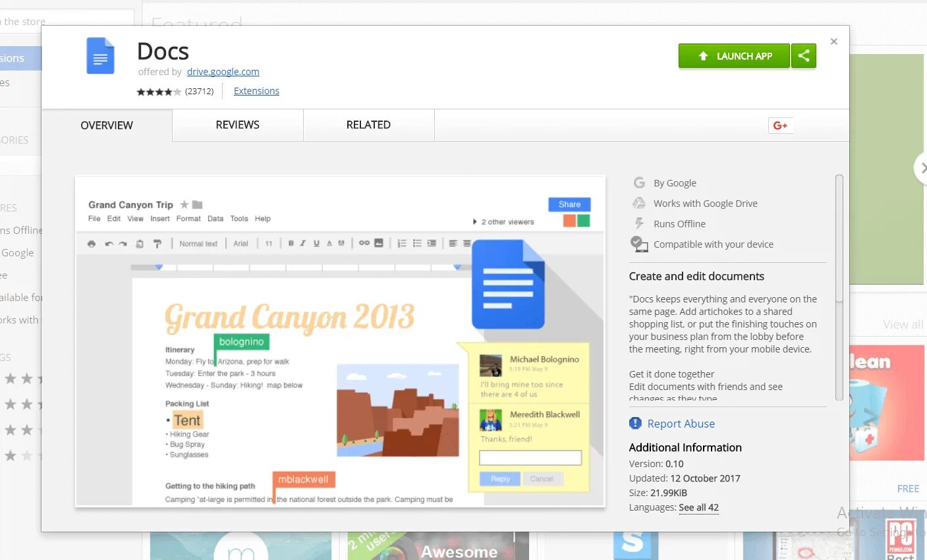Click the '2 other viewers' expander arrow
The image size is (927, 560).
click(x=475, y=222)
